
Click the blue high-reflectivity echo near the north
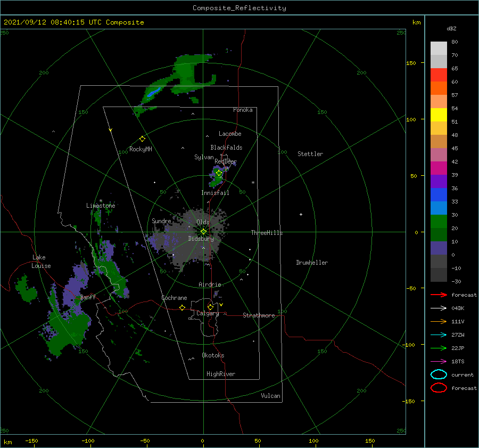(x=154, y=92)
